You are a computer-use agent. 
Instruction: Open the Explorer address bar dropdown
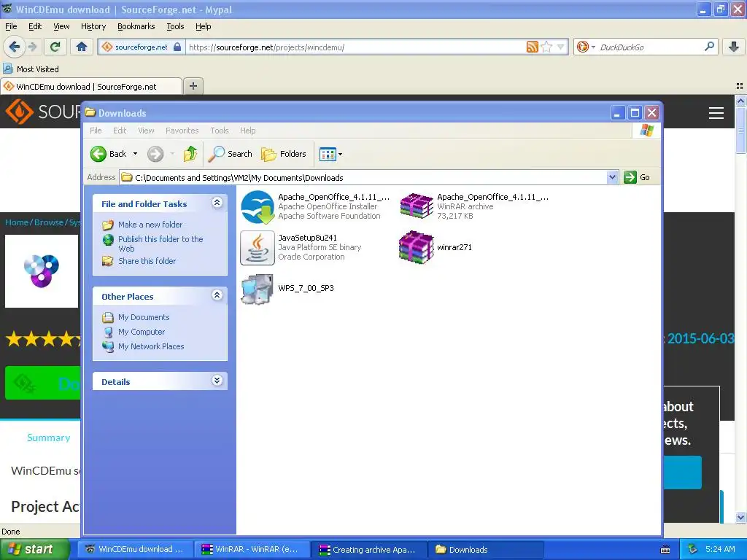click(x=613, y=178)
